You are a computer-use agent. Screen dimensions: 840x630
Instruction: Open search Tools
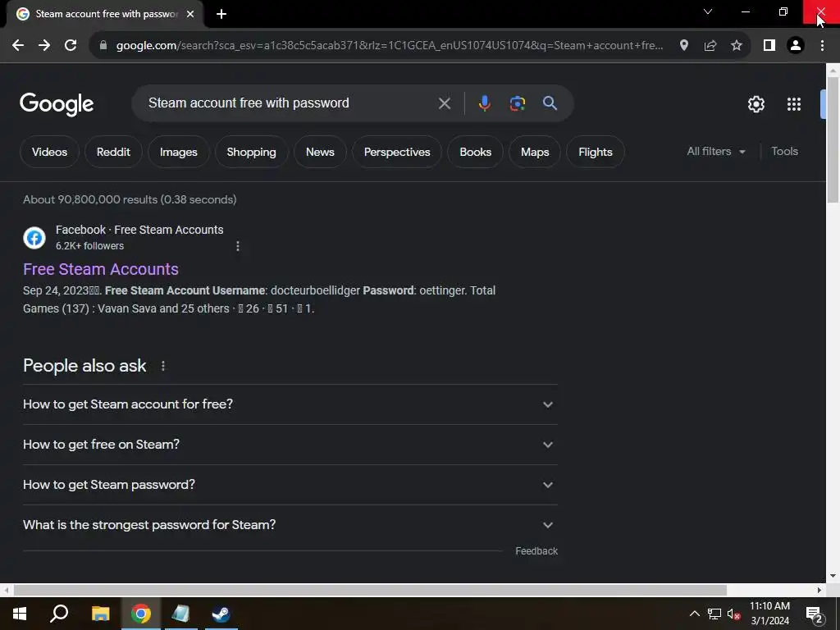(784, 152)
